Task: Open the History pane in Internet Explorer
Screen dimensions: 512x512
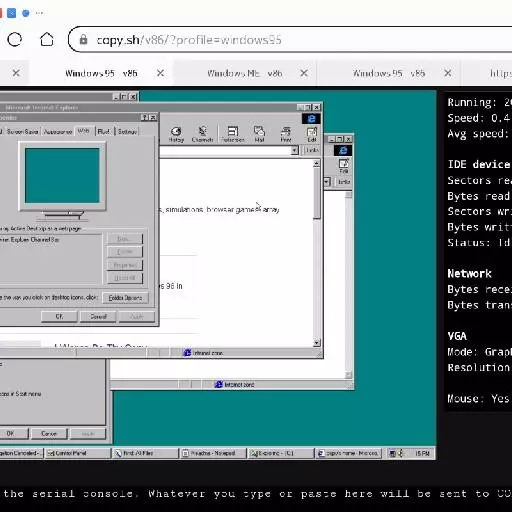Action: 176,134
